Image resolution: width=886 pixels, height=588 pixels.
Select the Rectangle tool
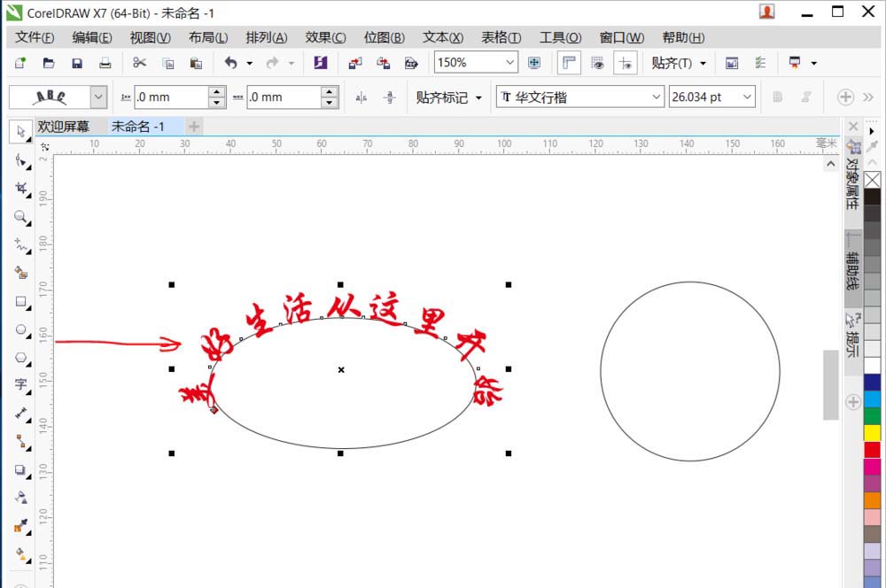pyautogui.click(x=20, y=302)
